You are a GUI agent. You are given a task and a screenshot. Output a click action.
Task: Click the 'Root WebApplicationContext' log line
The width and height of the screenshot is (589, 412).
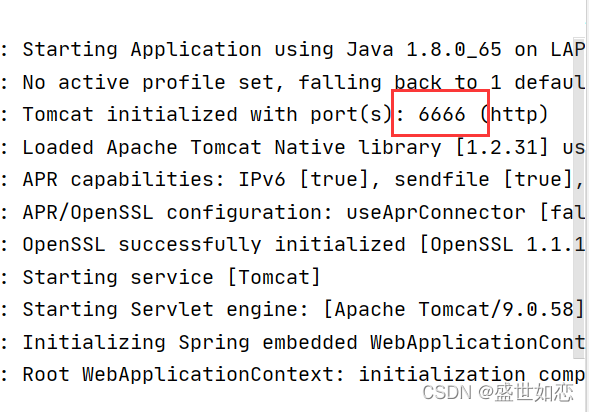294,375
